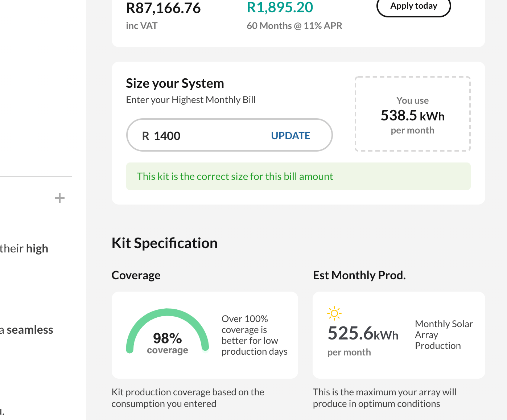Click 'Monthly Solar Array Production' label
The height and width of the screenshot is (420, 507).
click(444, 335)
